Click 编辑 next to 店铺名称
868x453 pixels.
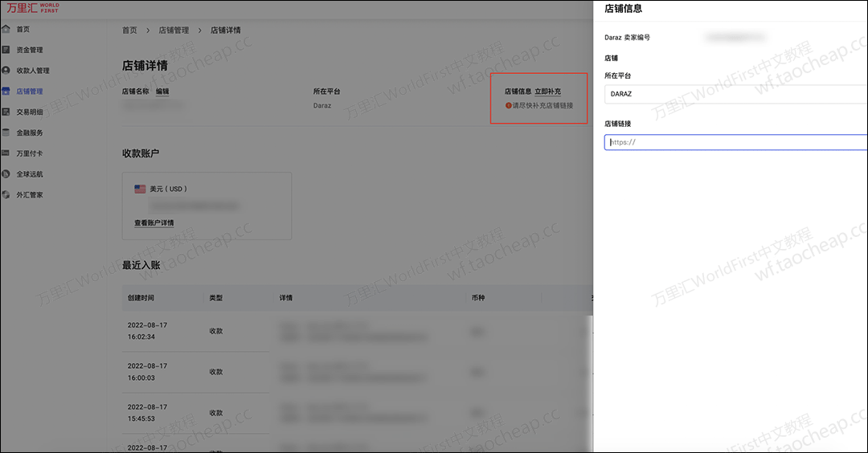(162, 92)
